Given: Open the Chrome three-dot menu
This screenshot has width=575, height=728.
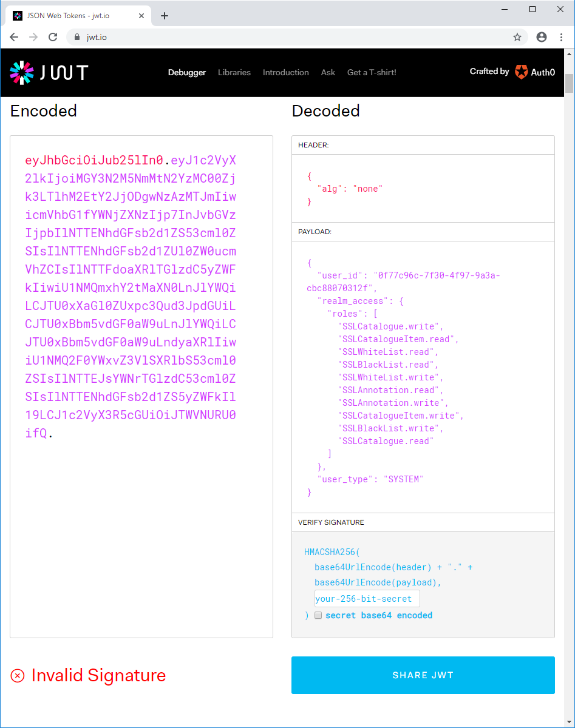Looking at the screenshot, I should pos(561,37).
